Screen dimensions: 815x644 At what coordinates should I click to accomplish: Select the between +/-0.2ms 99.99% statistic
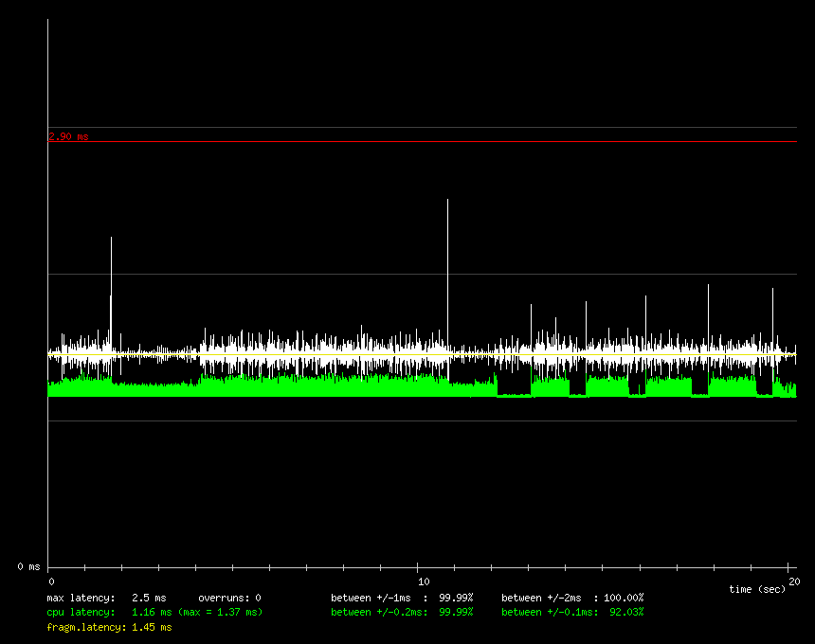(x=402, y=613)
